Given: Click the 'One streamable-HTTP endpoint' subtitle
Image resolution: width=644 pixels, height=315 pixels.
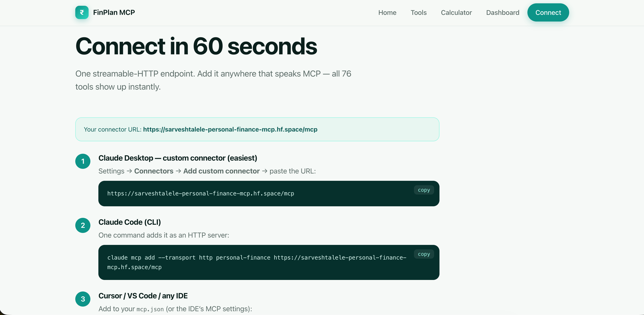Looking at the screenshot, I should coord(213,80).
